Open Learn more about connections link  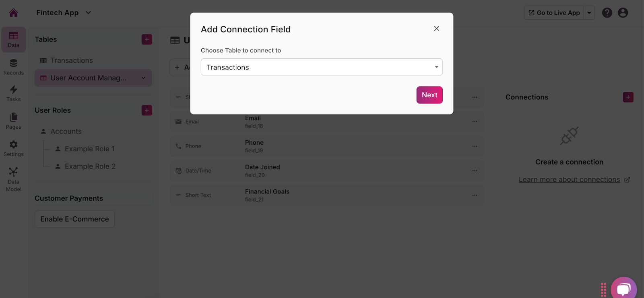pos(569,180)
